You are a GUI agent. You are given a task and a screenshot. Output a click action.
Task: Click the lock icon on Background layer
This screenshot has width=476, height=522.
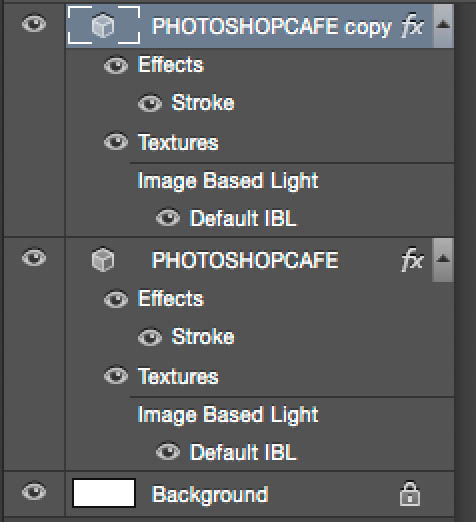tap(410, 494)
